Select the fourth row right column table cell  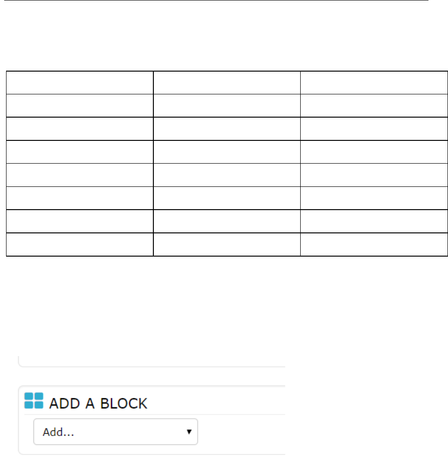(374, 152)
